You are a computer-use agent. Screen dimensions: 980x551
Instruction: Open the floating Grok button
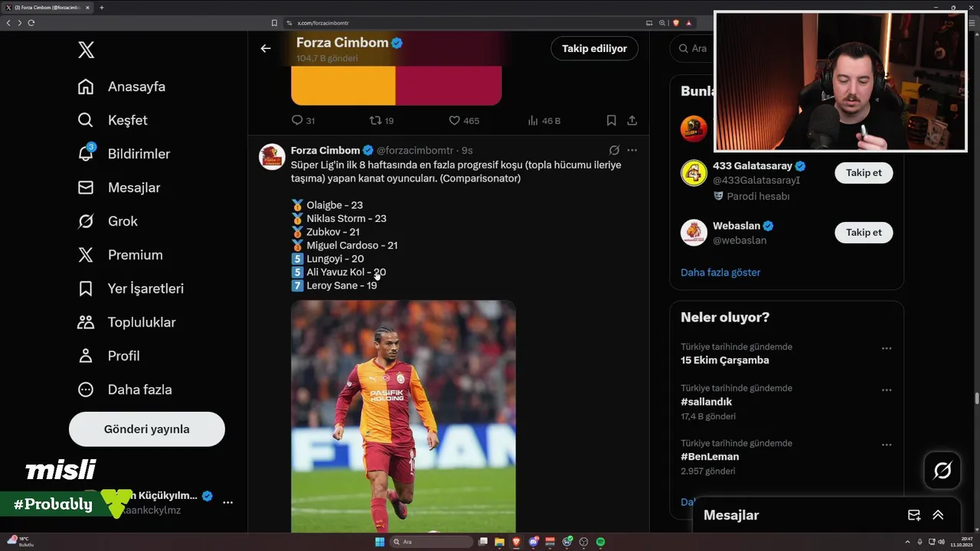pyautogui.click(x=942, y=471)
